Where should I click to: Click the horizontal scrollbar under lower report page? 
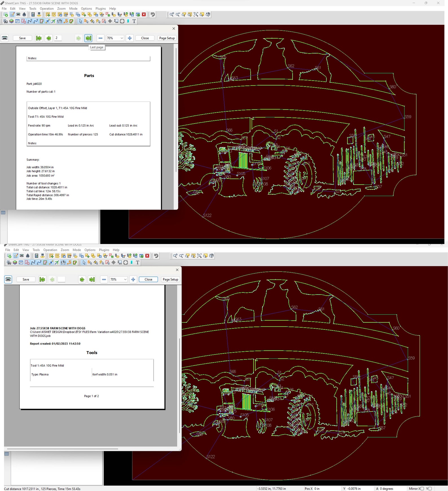63,449
